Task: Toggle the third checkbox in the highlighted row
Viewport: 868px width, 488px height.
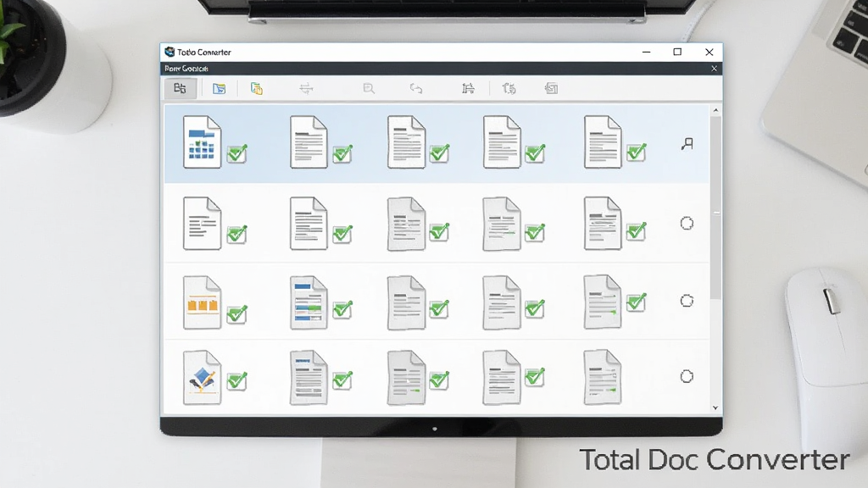Action: click(439, 152)
